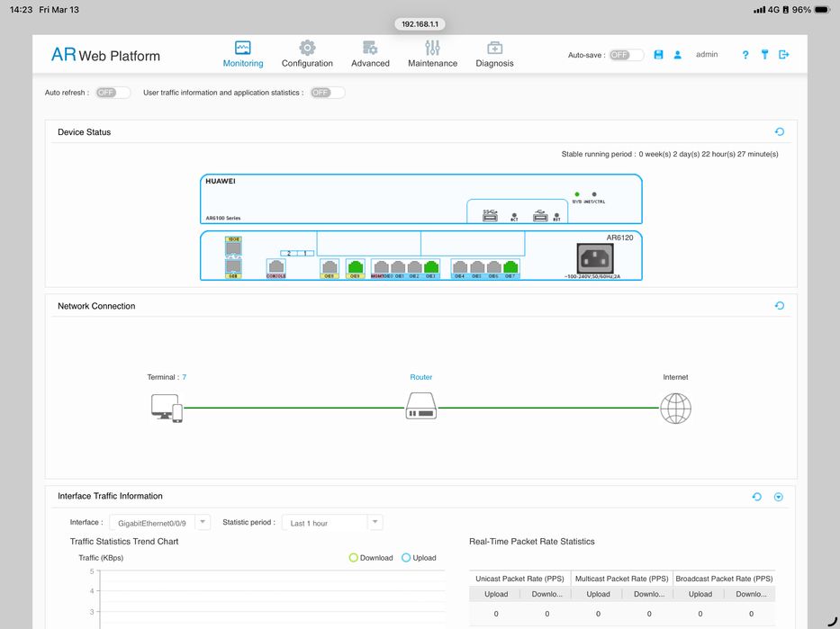Click the browser address bar 192.168.1.1
This screenshot has height=629, width=840.
420,24
